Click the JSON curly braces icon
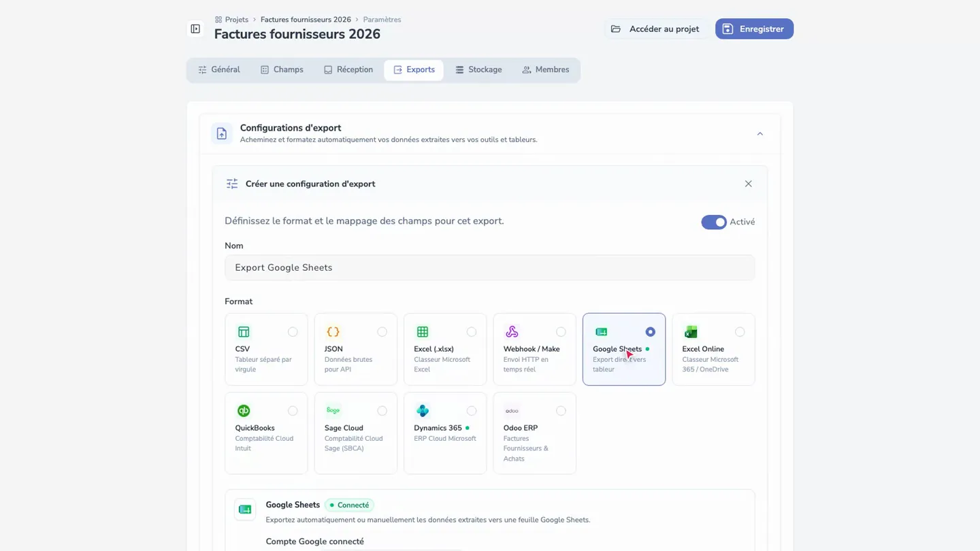Viewport: 980px width, 551px height. [333, 332]
